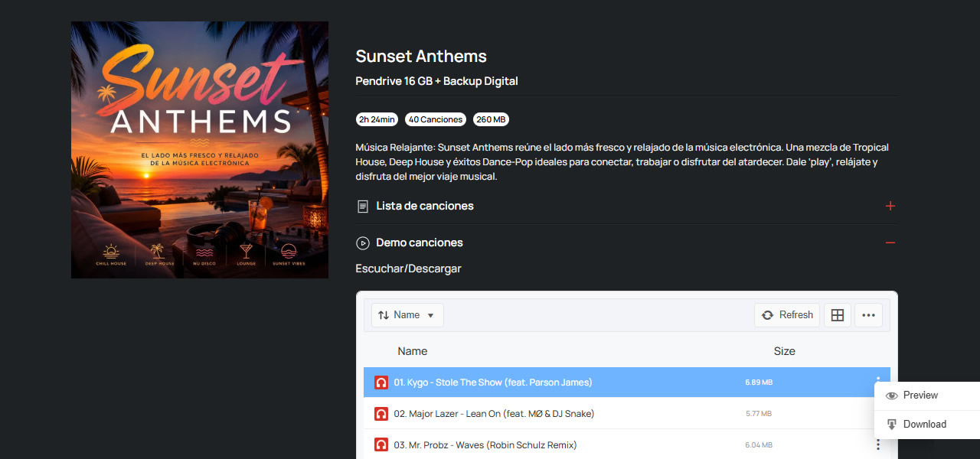Collapse Demo canciones with minus sign
The height and width of the screenshot is (459, 980).
[890, 243]
